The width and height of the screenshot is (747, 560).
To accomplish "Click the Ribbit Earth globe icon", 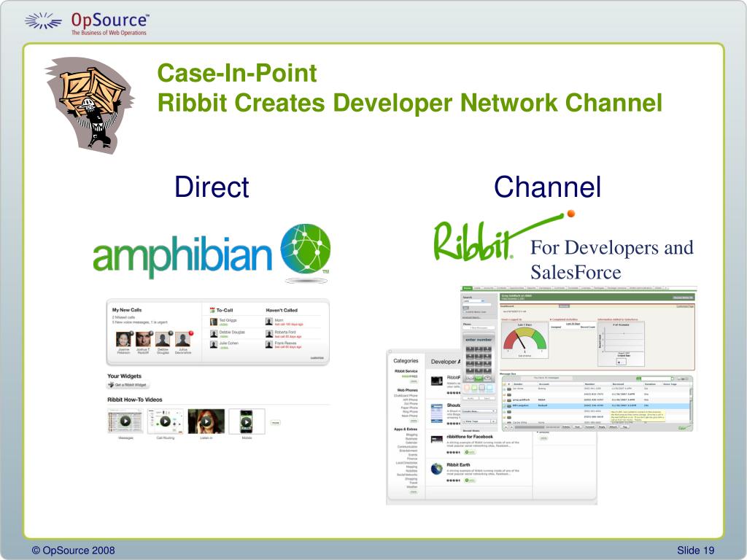I will [437, 469].
